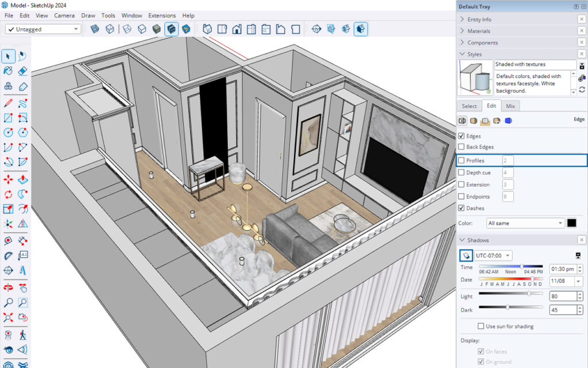Click the X-ray face style icon
The image size is (588, 368).
pos(94,29)
